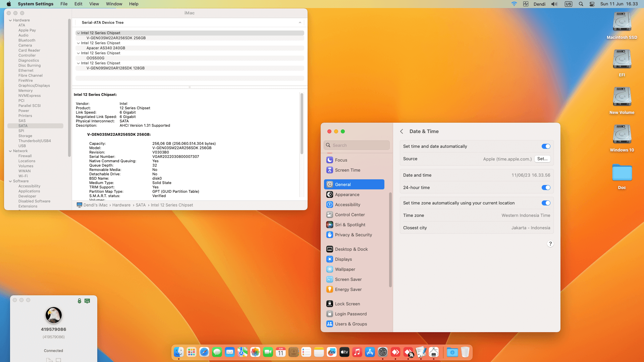
Task: Open Maps from the Dock
Action: pyautogui.click(x=243, y=352)
